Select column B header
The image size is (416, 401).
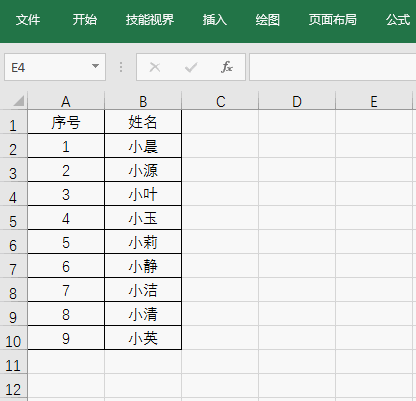click(143, 101)
